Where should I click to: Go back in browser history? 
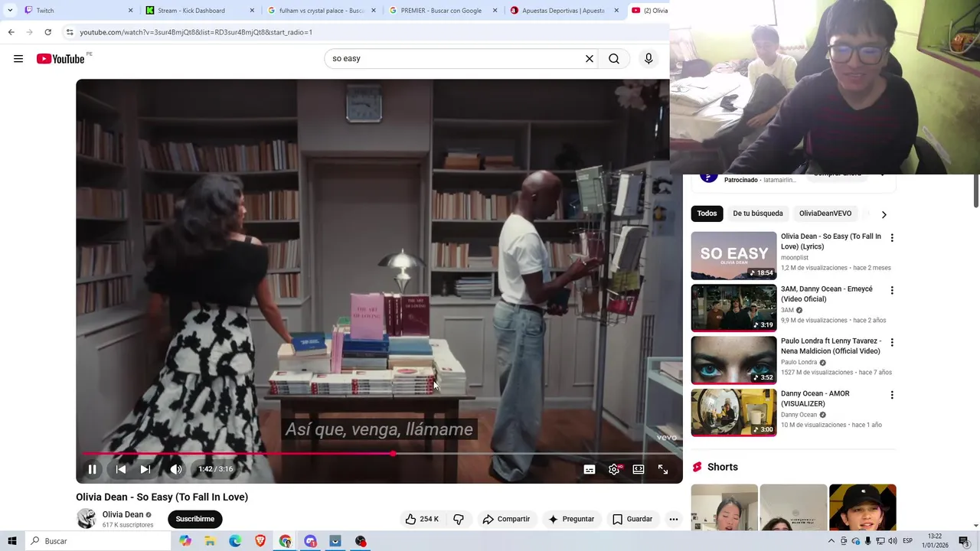tap(11, 32)
